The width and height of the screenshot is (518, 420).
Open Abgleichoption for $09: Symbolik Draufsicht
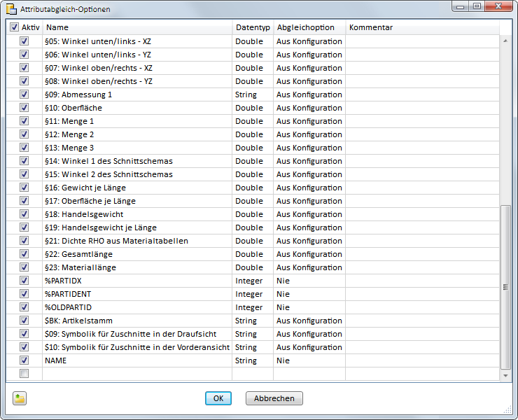(309, 334)
